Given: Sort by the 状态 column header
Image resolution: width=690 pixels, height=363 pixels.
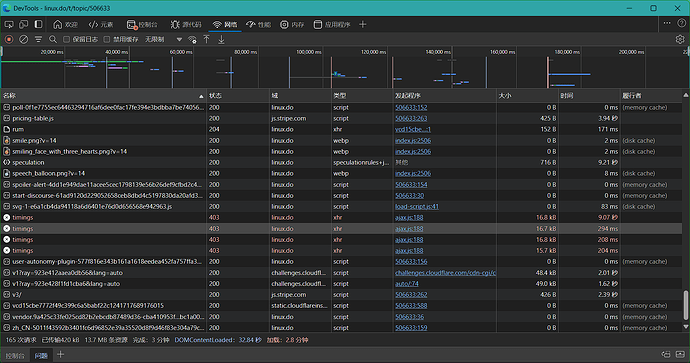Looking at the screenshot, I should (x=238, y=95).
